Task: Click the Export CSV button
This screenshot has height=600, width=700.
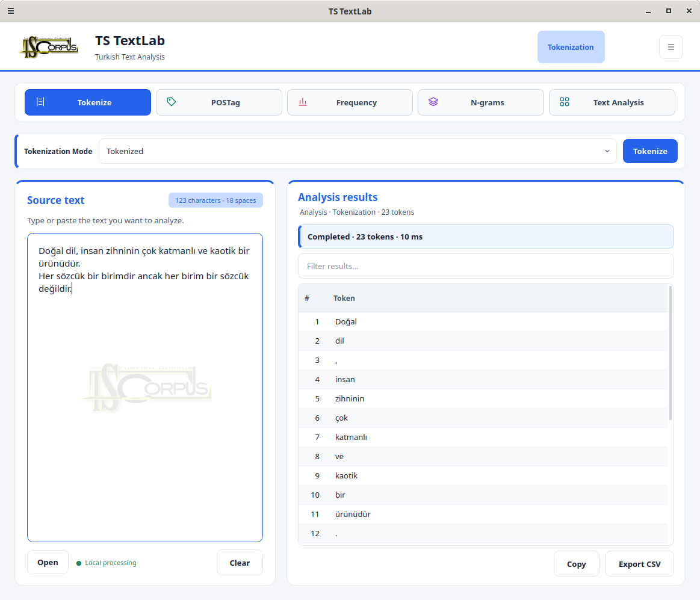Action: tap(640, 564)
